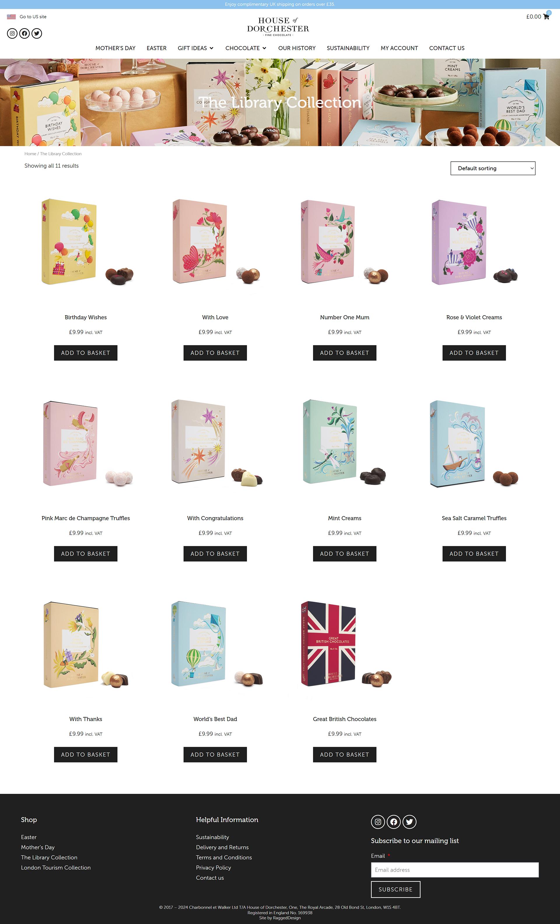Expand the Gift Ideas menu
This screenshot has width=560, height=924.
pyautogui.click(x=196, y=48)
